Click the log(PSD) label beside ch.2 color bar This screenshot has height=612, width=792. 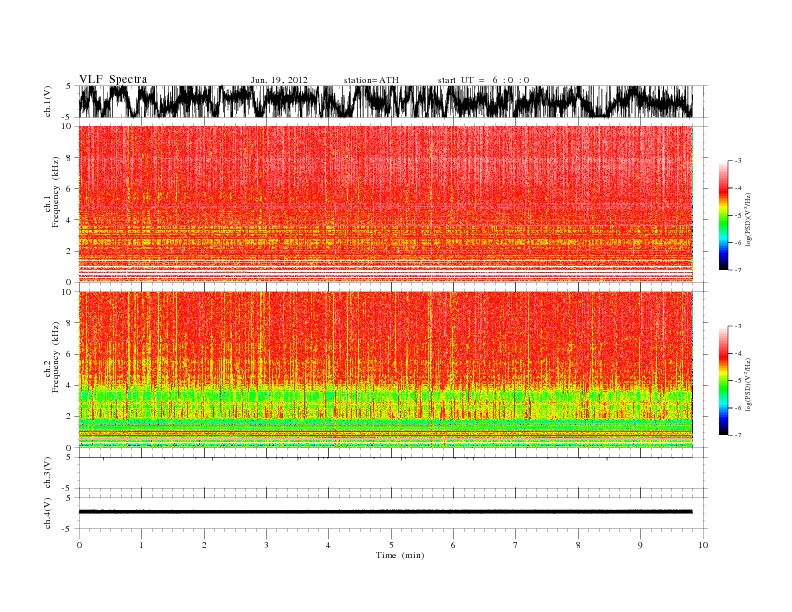point(748,384)
